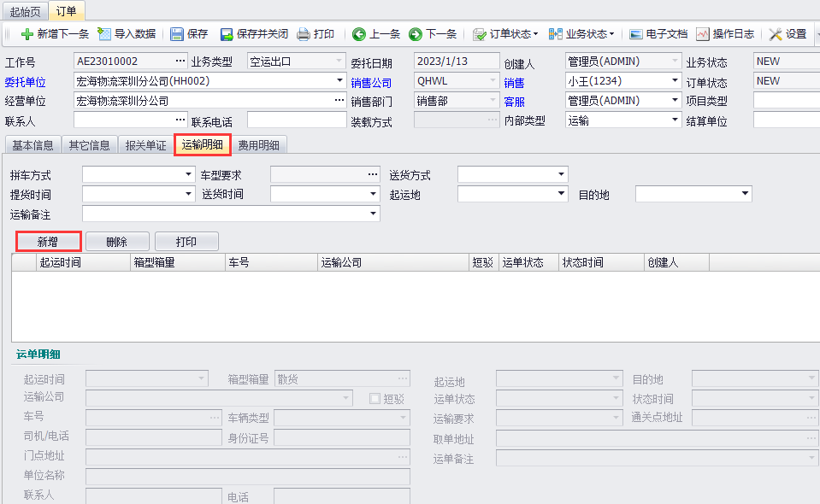Open the 操作日志 log viewer
Image resolution: width=820 pixels, height=504 pixels.
725,34
